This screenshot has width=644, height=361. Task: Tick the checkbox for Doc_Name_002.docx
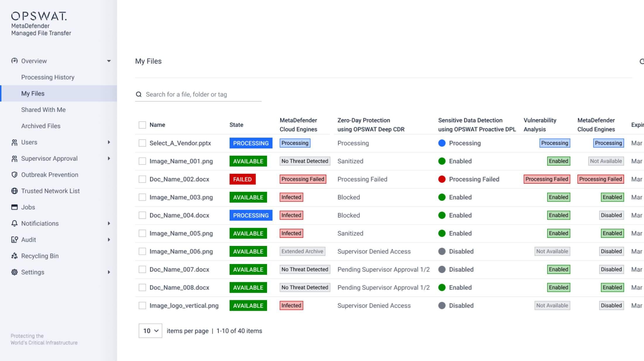pos(142,179)
